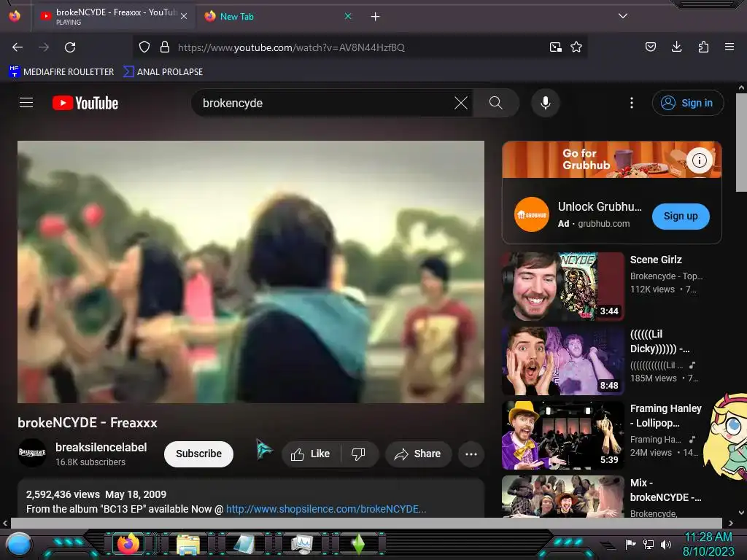Click the ad info icon on Grubhub banner
747x560 pixels.
[x=700, y=160]
